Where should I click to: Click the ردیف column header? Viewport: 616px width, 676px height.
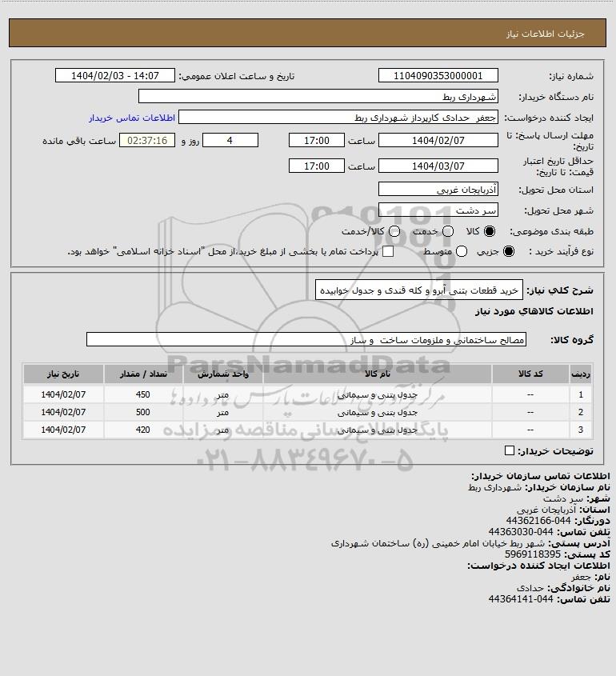(x=581, y=374)
